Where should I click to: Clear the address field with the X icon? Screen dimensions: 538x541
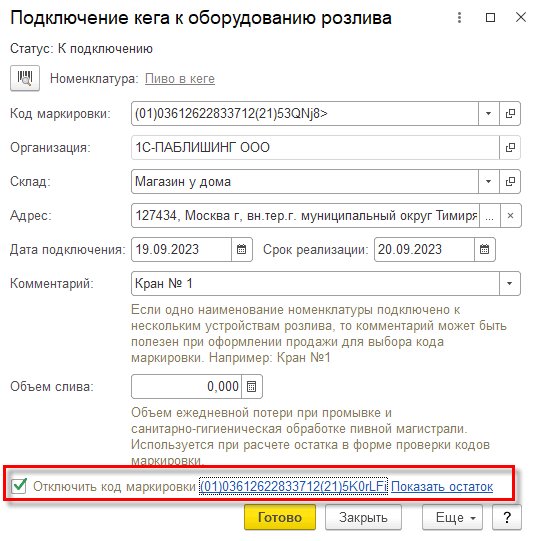tap(510, 216)
